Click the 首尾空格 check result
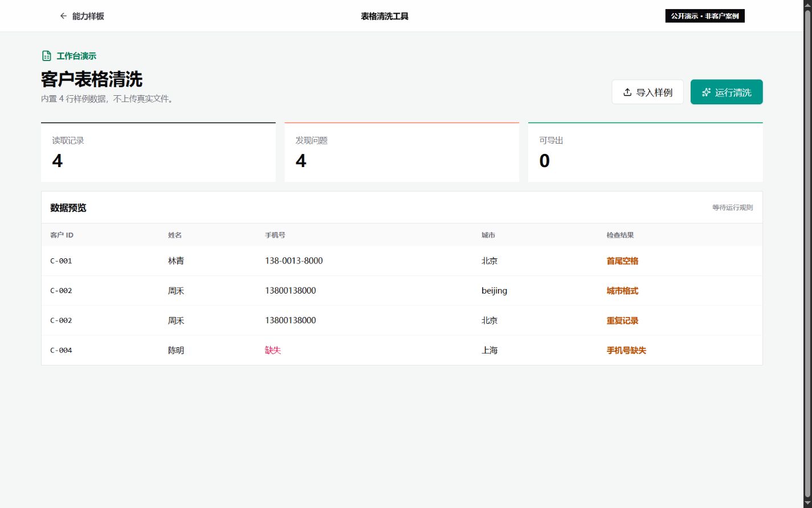Image resolution: width=812 pixels, height=508 pixels. (x=622, y=261)
